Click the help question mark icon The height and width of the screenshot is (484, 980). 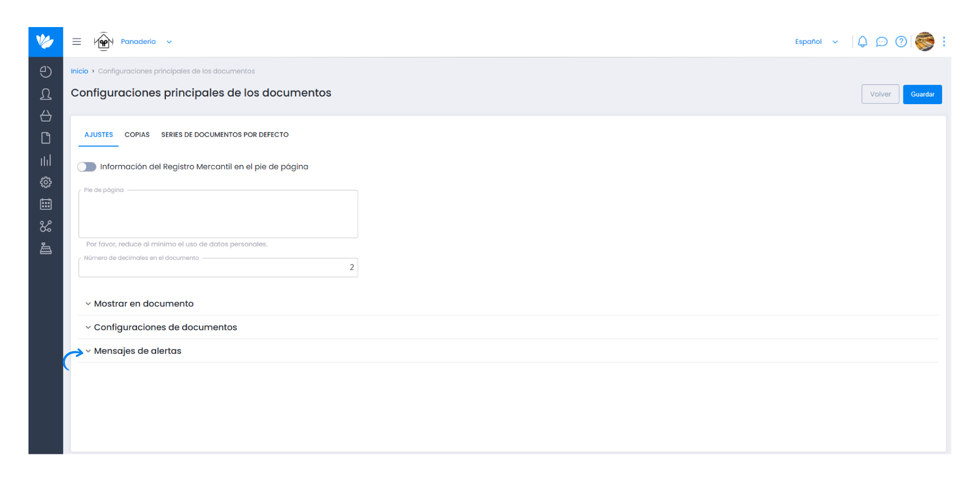click(901, 41)
